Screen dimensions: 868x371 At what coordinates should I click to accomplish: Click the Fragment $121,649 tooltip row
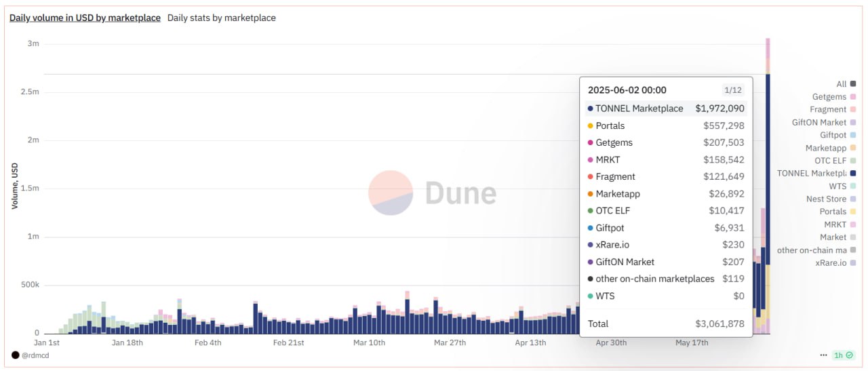pos(666,176)
